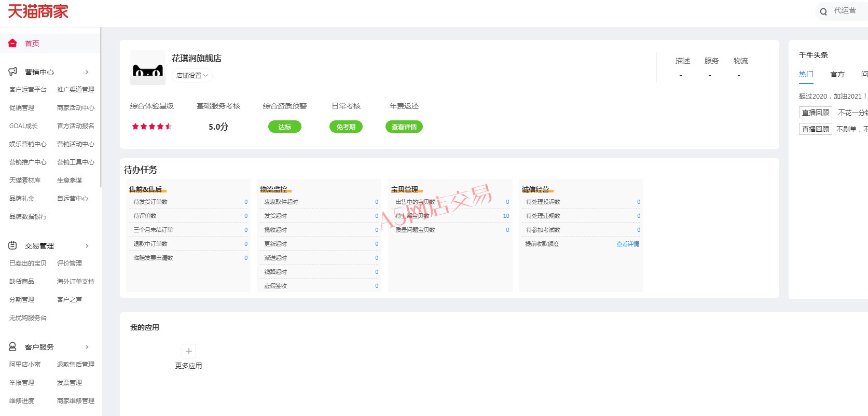
Task: Open the red 首页 home icon
Action: 12,43
